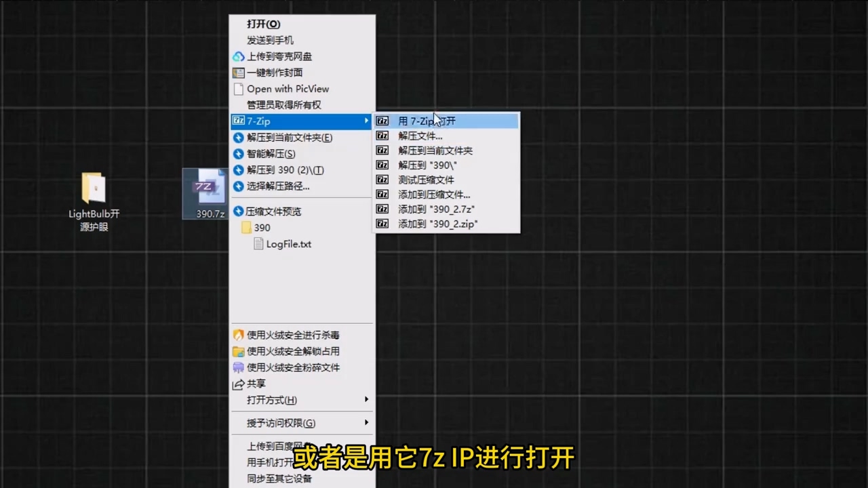Viewport: 868px width, 488px height.
Task: Click 7z icon beside 测试压缩文件
Action: click(x=382, y=180)
